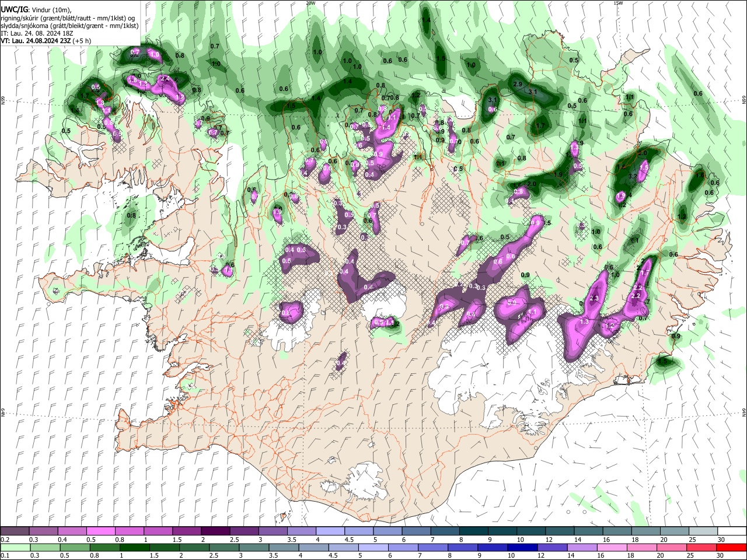Viewport: 747px width, 560px height.
Task: Select the darkest purple 2–2.5 snow scale swatch
Action: point(215,531)
